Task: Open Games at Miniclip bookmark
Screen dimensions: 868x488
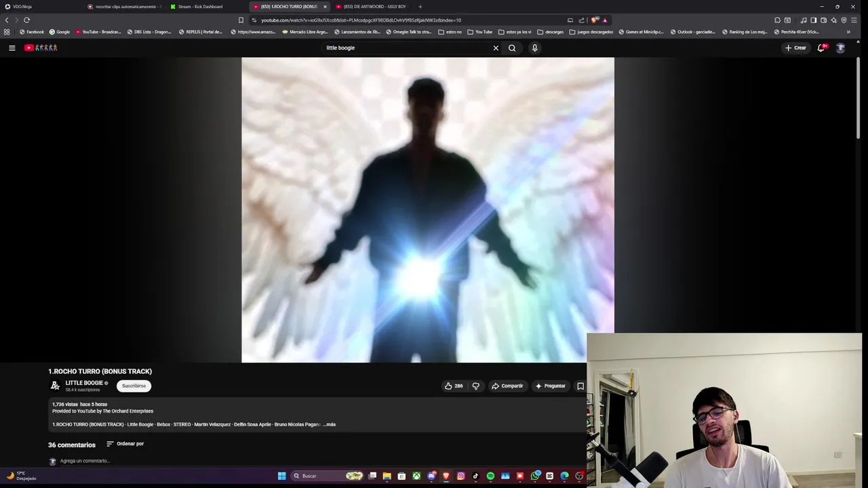Action: pos(642,32)
